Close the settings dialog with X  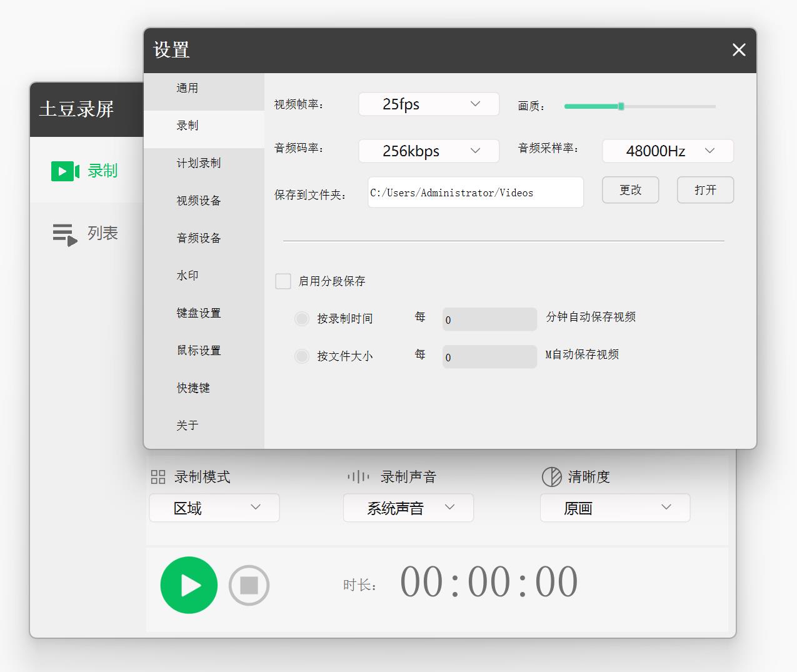739,50
